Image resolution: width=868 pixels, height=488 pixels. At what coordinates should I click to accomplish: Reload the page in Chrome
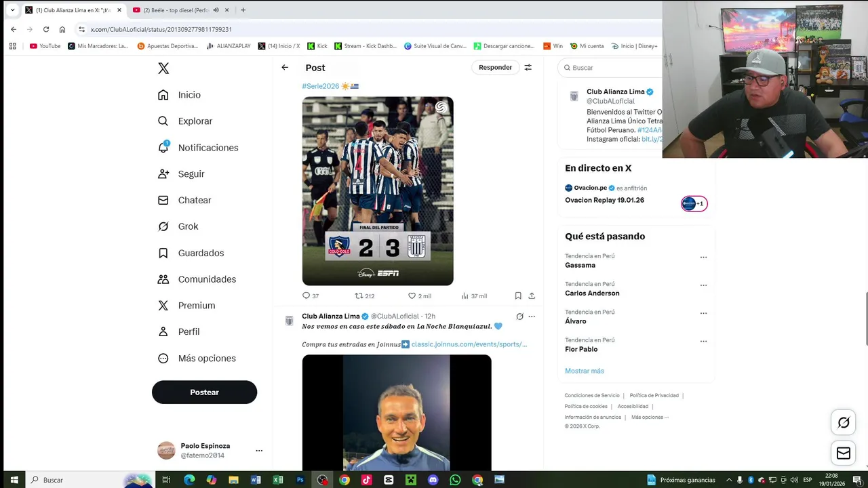(x=46, y=29)
